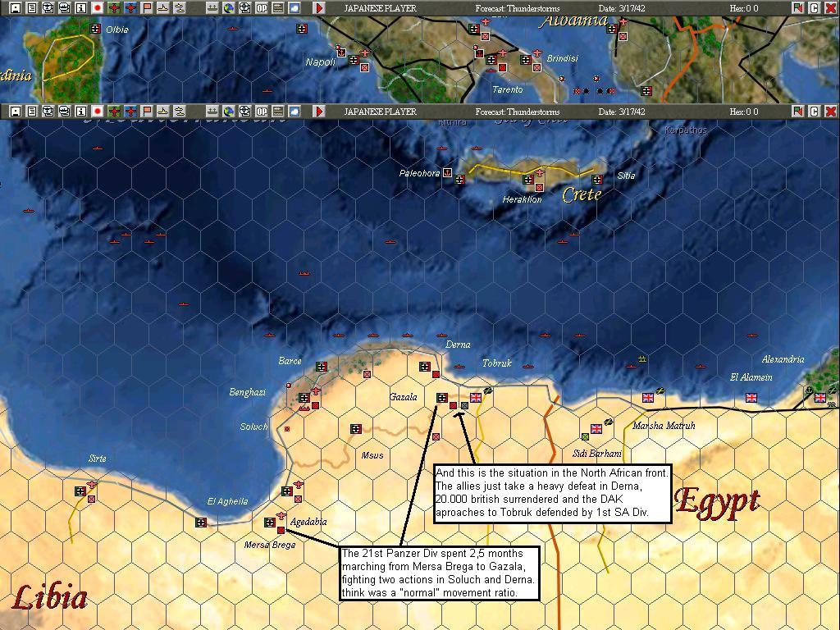Click the floppy disk save icon in the upper toolbar
The width and height of the screenshot is (840, 630).
click(16, 8)
